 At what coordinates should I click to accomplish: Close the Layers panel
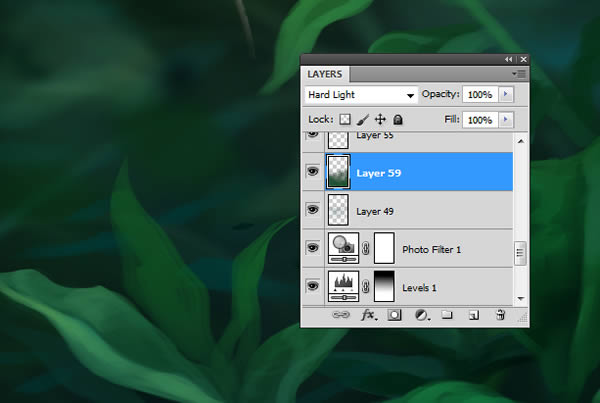tap(523, 59)
